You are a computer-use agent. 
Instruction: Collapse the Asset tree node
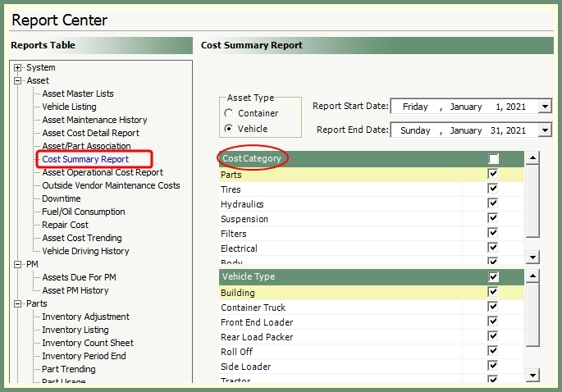18,80
